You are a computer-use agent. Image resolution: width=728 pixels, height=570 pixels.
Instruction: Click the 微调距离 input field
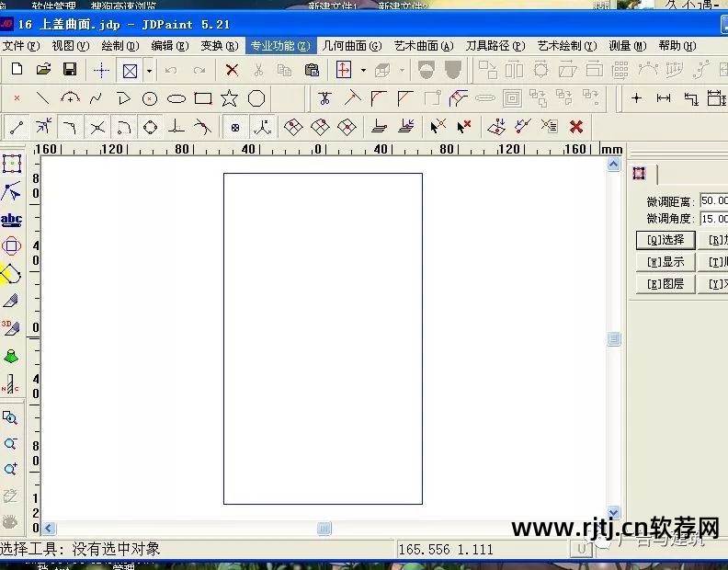tap(714, 200)
